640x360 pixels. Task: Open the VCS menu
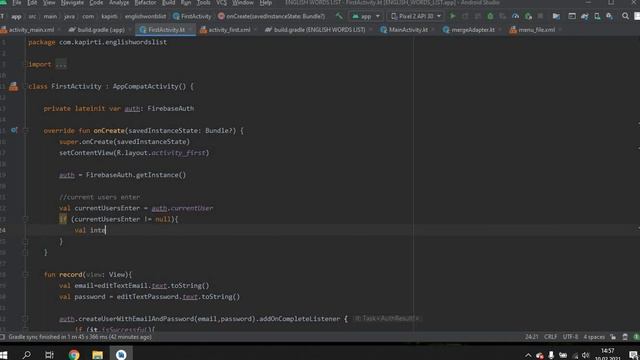pyautogui.click(x=221, y=3)
